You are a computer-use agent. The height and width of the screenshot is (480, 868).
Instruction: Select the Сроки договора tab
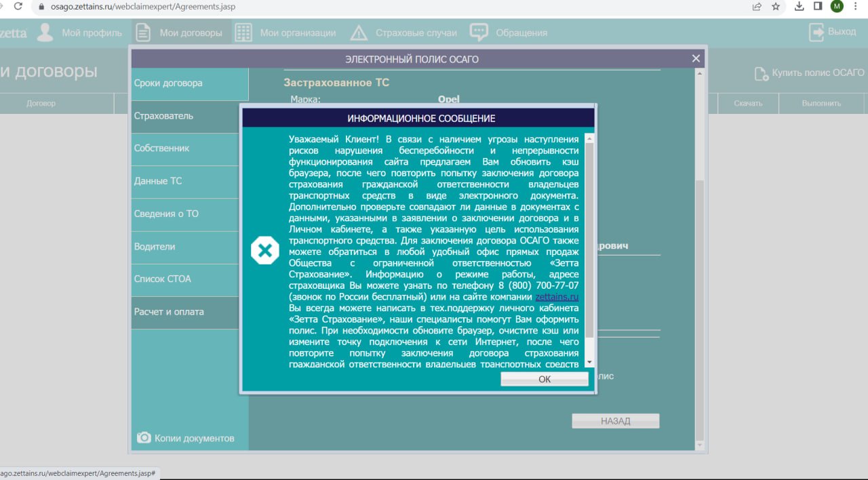point(190,83)
